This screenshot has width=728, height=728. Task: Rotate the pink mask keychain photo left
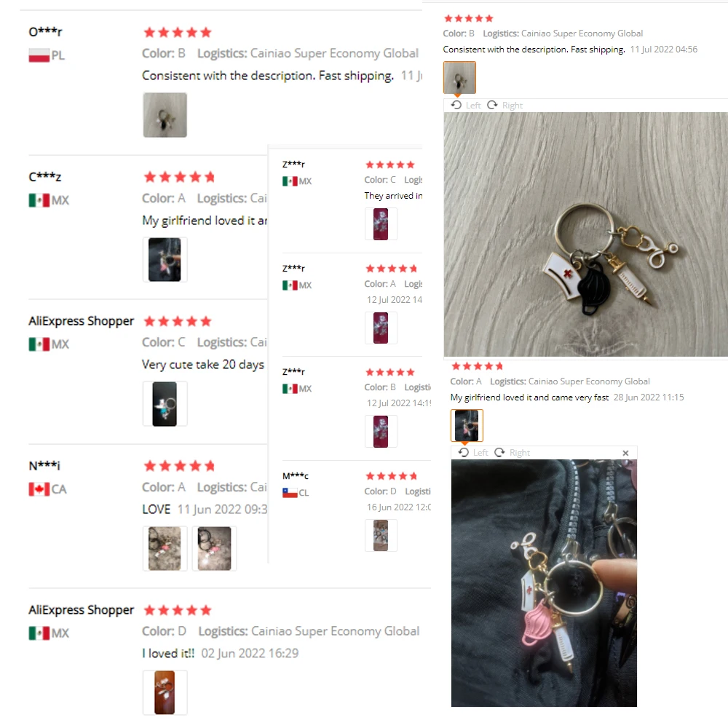click(473, 453)
